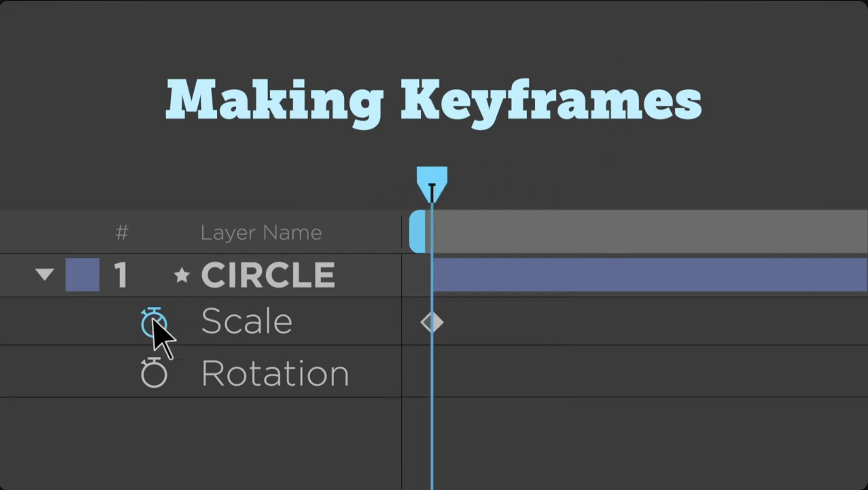868x490 pixels.
Task: Click the CIRCLE layer duration bar
Action: pos(638,275)
